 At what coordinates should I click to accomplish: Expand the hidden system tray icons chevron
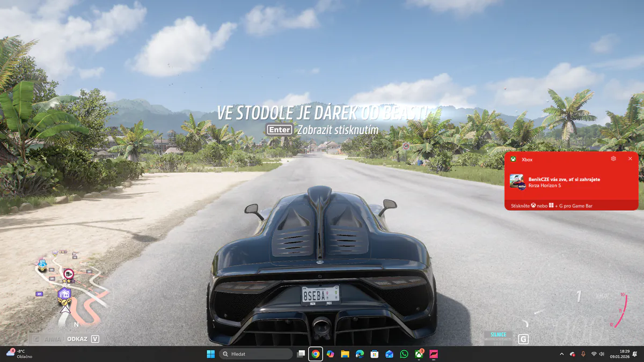pyautogui.click(x=562, y=354)
